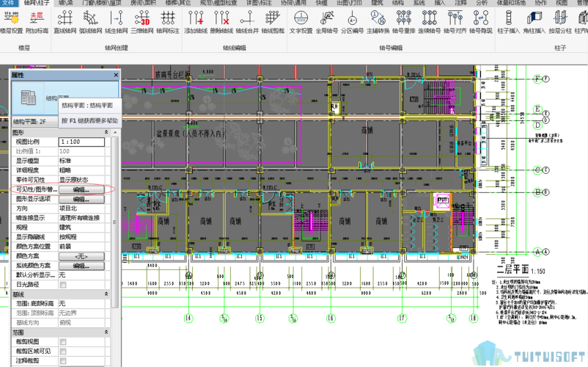This screenshot has width=588, height=367.
Task: Activate 轴号对齐 axis number align tool
Action: point(455,23)
